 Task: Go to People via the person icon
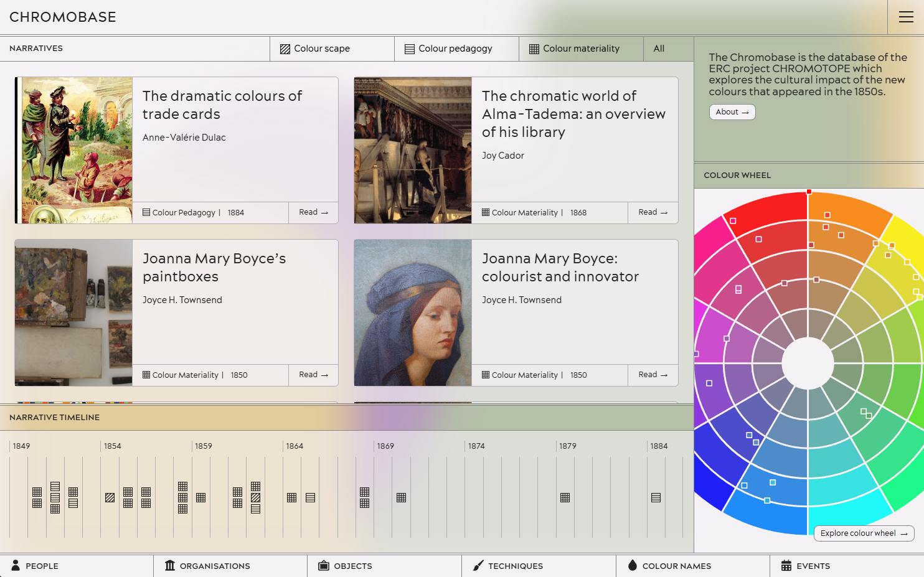click(16, 565)
